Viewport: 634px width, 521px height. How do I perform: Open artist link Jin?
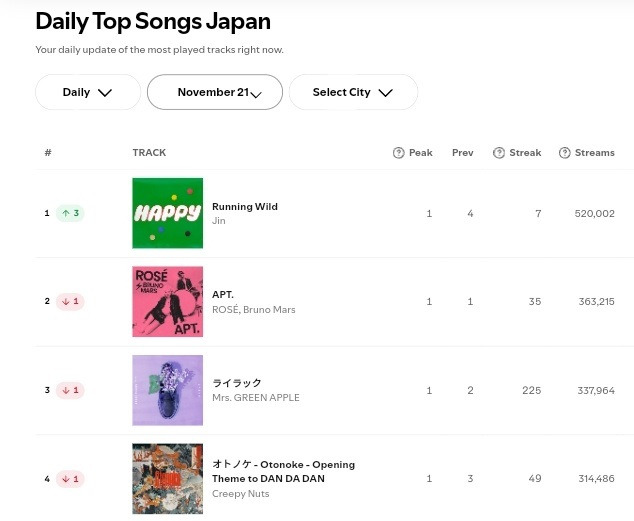(219, 220)
